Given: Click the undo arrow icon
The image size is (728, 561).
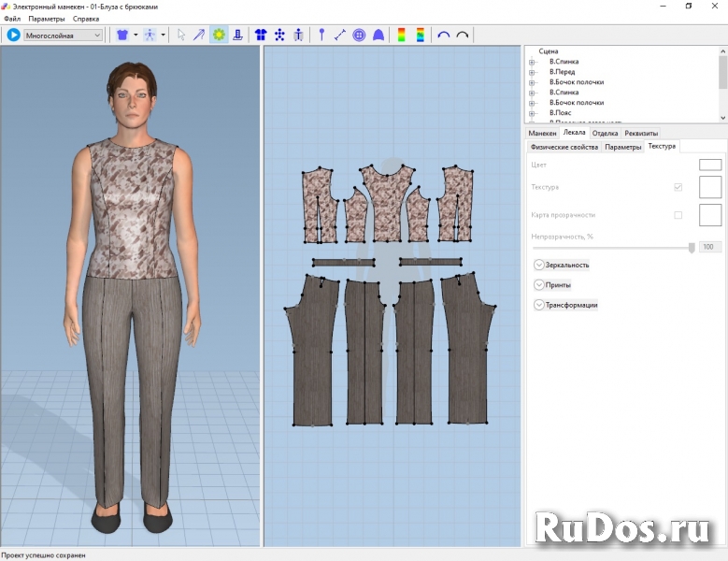Looking at the screenshot, I should coord(444,35).
